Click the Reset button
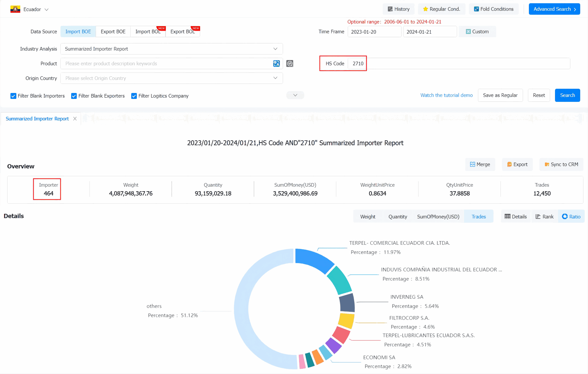Viewport: 588px width, 374px height. pos(539,95)
